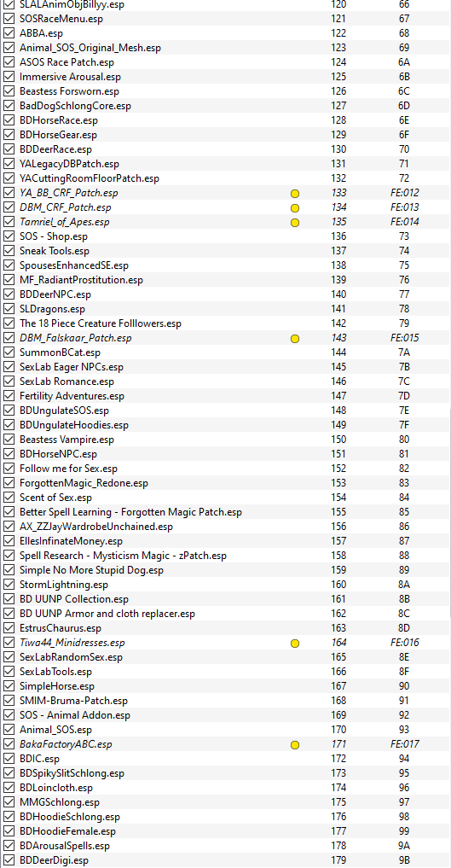This screenshot has height=868, width=451.
Task: Select the BakaFactoryABC.esp plugin name
Action: [x=66, y=744]
